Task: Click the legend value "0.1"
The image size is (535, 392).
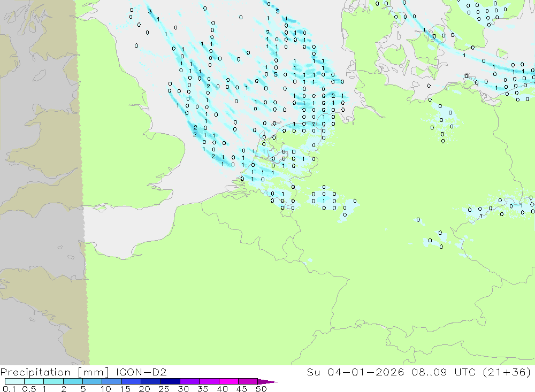Action: coord(9,389)
